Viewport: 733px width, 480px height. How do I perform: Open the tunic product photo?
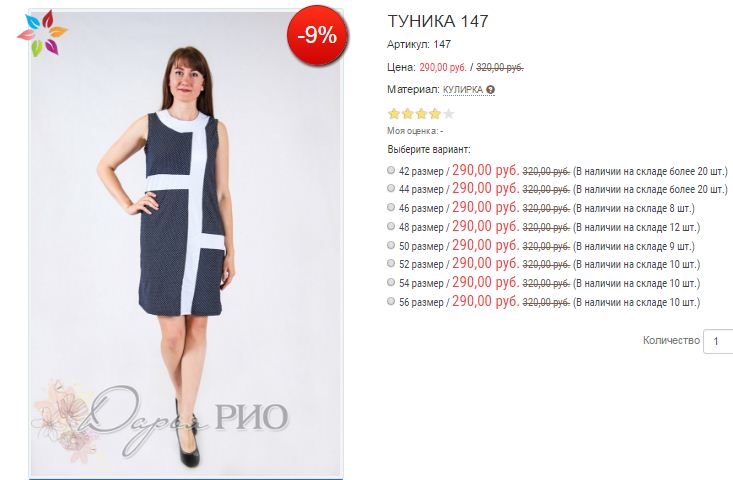coord(186,243)
